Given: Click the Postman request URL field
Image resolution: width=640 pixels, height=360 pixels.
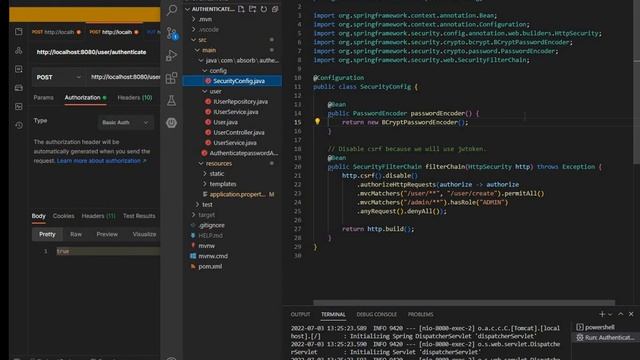Looking at the screenshot, I should tap(124, 77).
